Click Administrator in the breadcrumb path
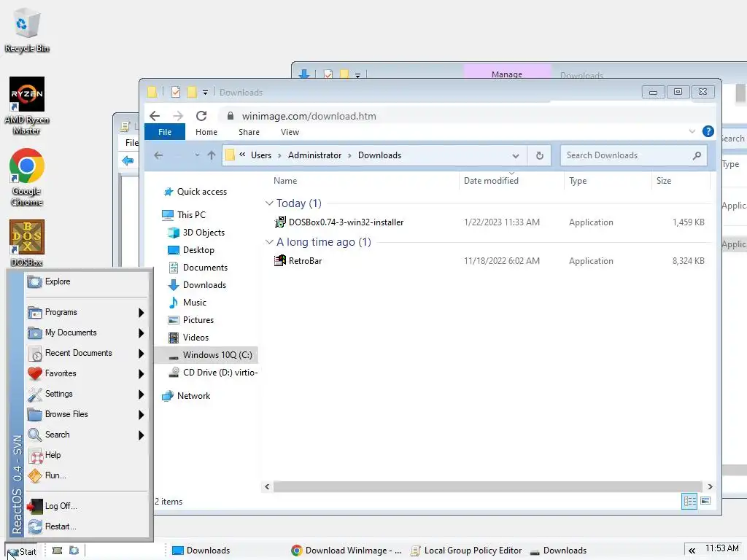The image size is (747, 560). (x=314, y=155)
